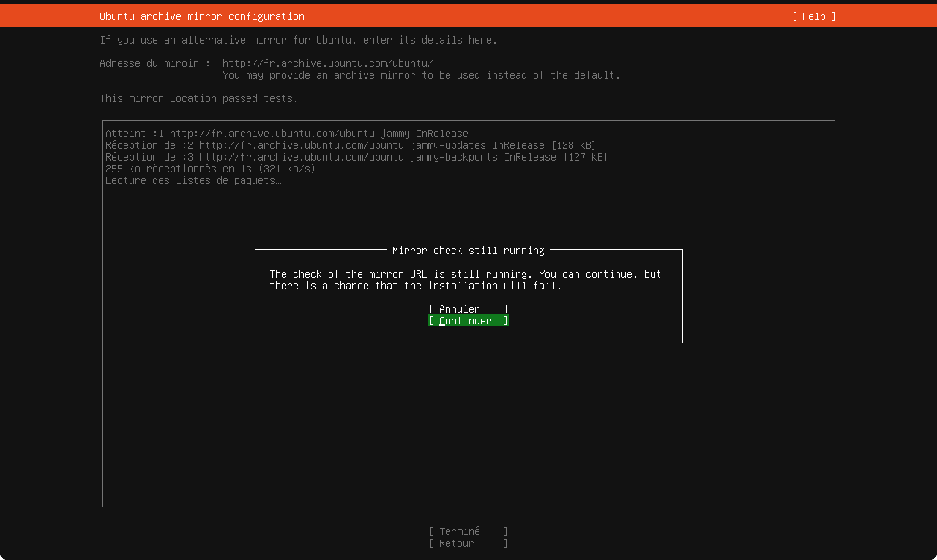Focus the mirror address URL field
The width and height of the screenshot is (937, 560).
tap(327, 63)
